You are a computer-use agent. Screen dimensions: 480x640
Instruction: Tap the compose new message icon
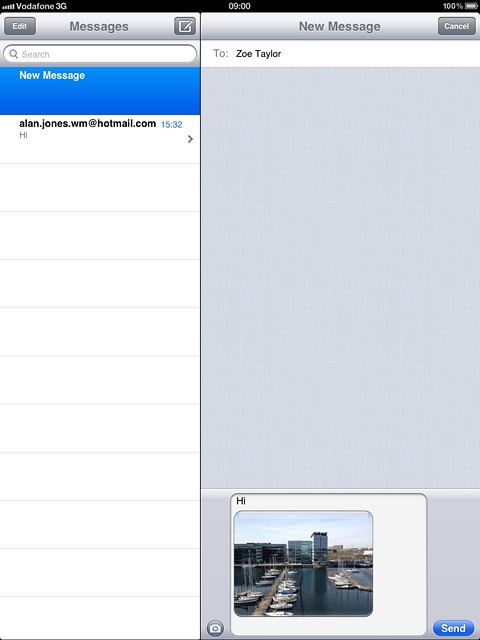pyautogui.click(x=185, y=27)
